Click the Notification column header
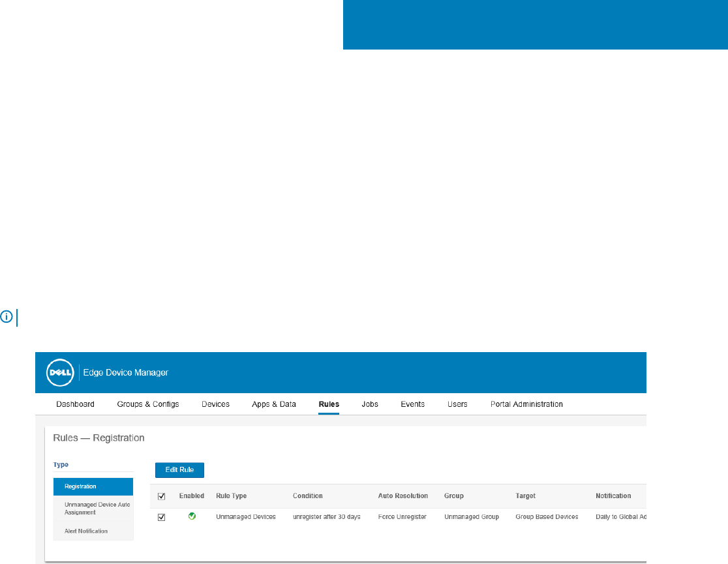Screen dimensions: 728x564 [613, 496]
